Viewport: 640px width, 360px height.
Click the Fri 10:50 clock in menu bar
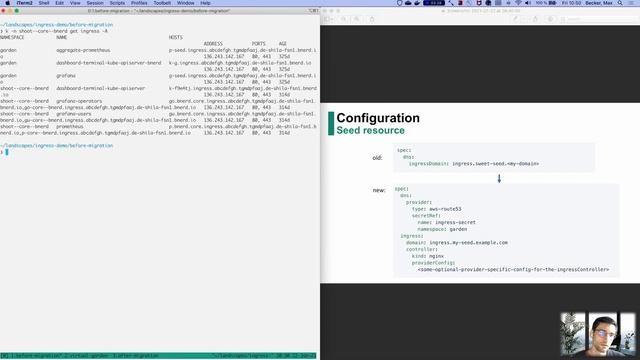point(571,3)
